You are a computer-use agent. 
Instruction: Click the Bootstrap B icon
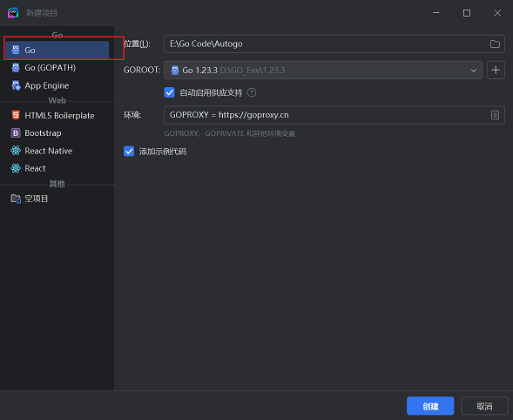[16, 133]
